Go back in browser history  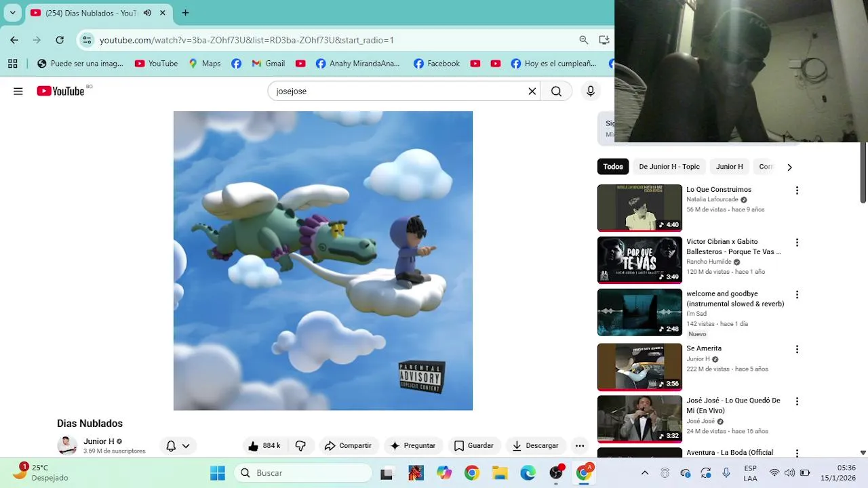pyautogui.click(x=14, y=40)
